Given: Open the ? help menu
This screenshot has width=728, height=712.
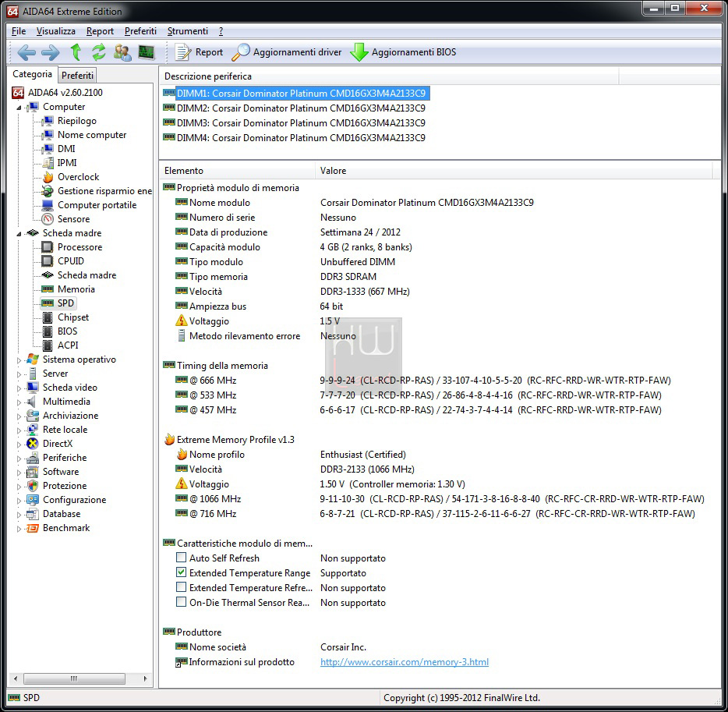Looking at the screenshot, I should (x=221, y=31).
